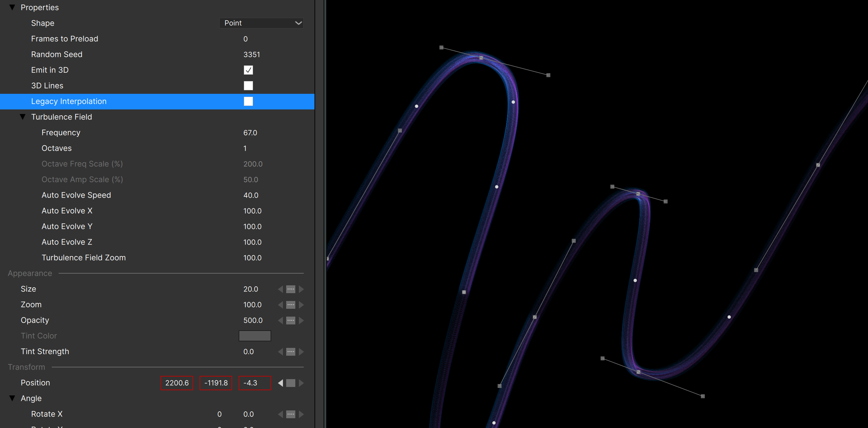Click the Random Seed value 3351
Image resolution: width=868 pixels, height=428 pixels.
pyautogui.click(x=251, y=54)
